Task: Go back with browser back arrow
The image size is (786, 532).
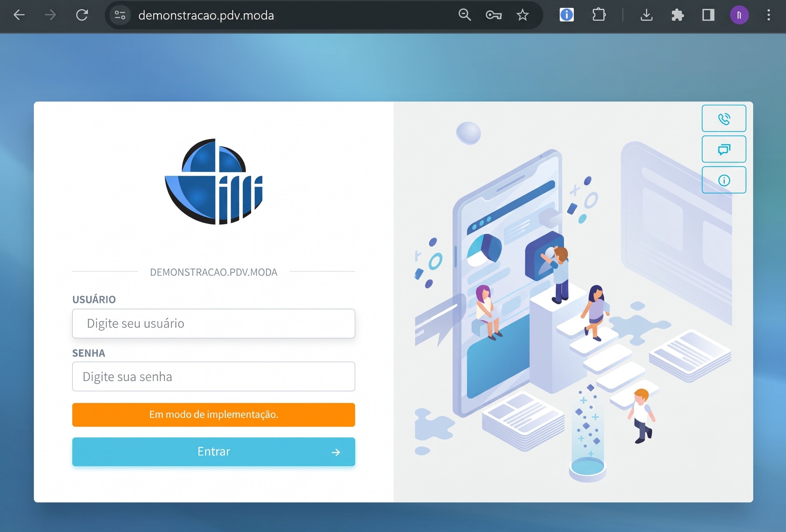Action: 19,15
